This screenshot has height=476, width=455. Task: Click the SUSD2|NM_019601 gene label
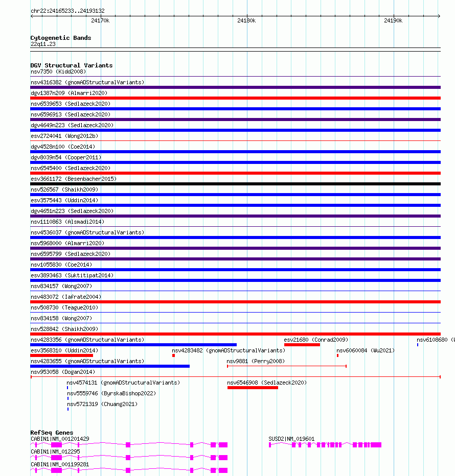[291, 439]
